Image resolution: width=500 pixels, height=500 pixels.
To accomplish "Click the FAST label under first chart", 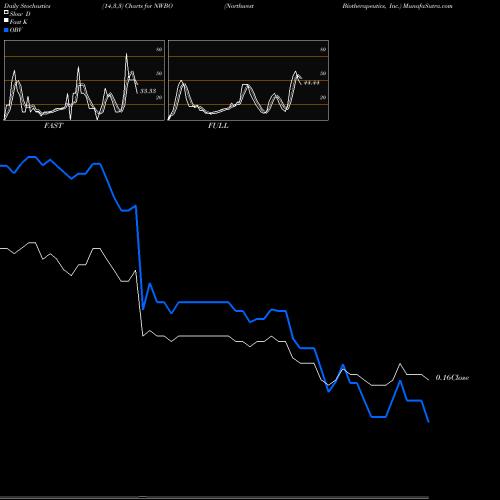I will coord(53,126).
